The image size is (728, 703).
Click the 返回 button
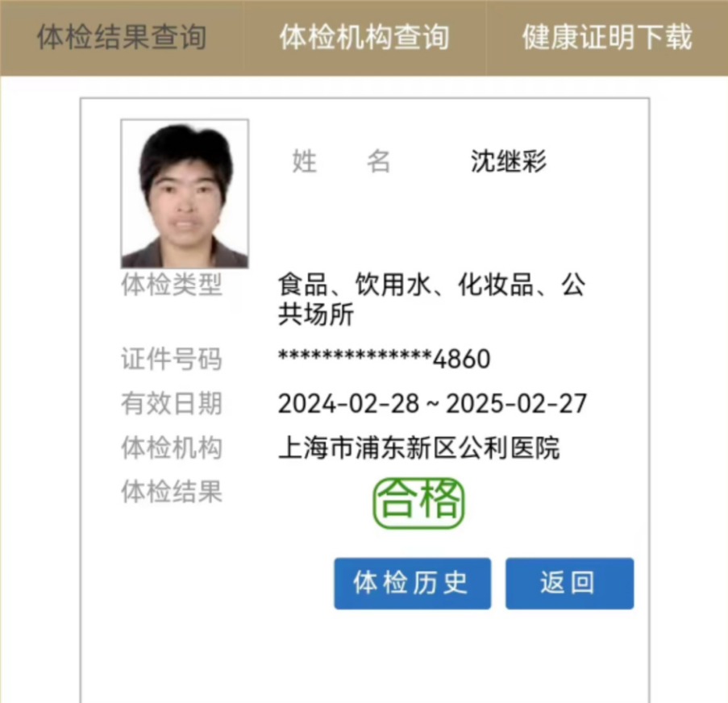(570, 583)
